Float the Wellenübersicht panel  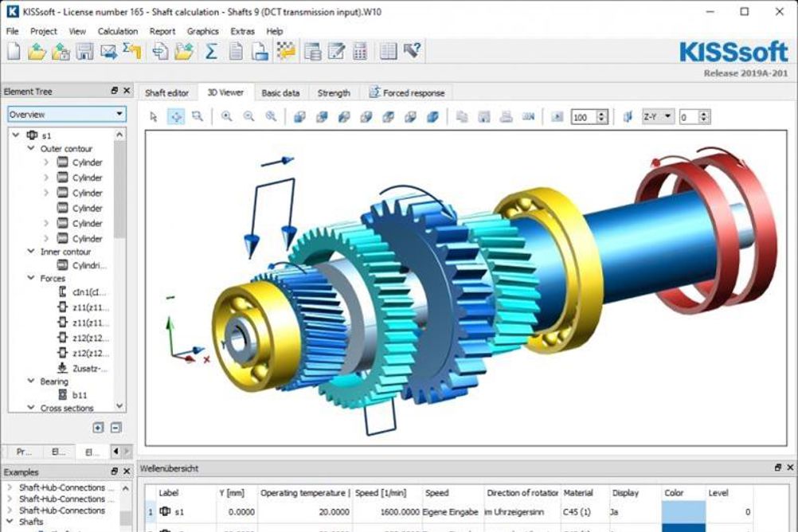coord(777,467)
